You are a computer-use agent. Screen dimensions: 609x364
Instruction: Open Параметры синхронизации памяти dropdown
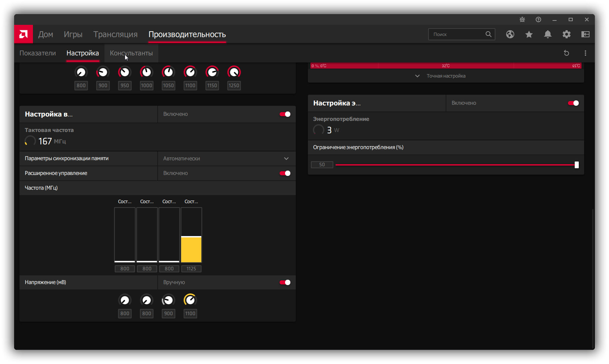[227, 158]
